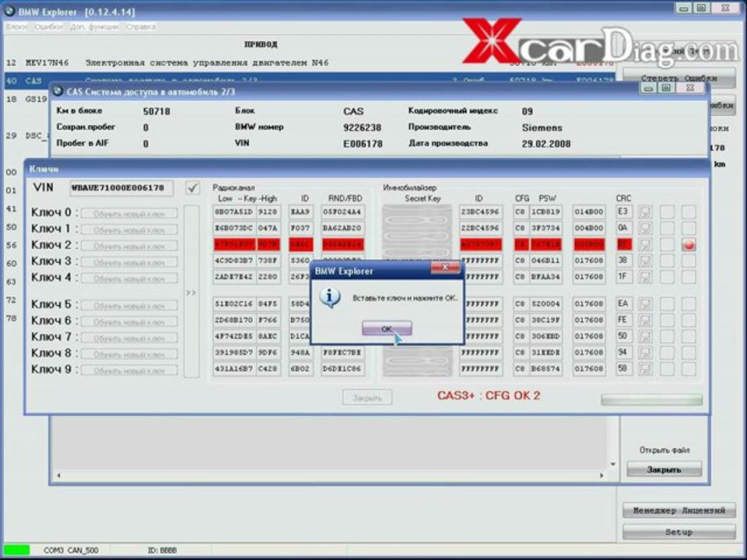Toggle the checkmark box beside the VIN field

pos(192,187)
